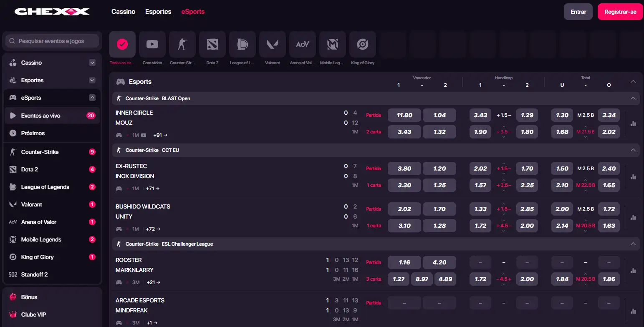Click the video stream icon under Inner Circle match
Screen dimensions: 644x327
click(144, 135)
